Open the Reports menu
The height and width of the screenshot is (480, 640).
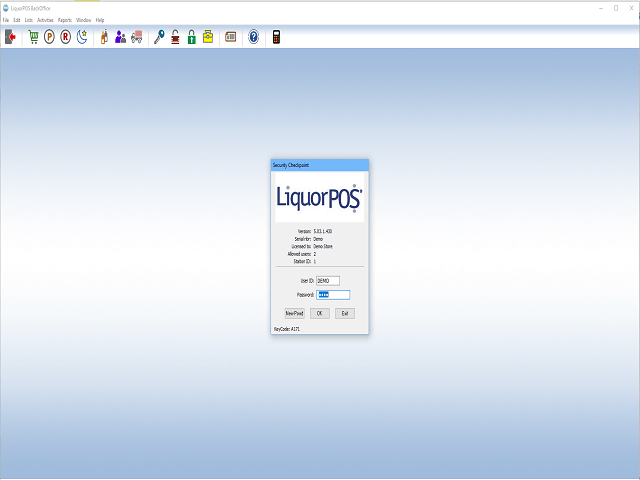tap(65, 20)
